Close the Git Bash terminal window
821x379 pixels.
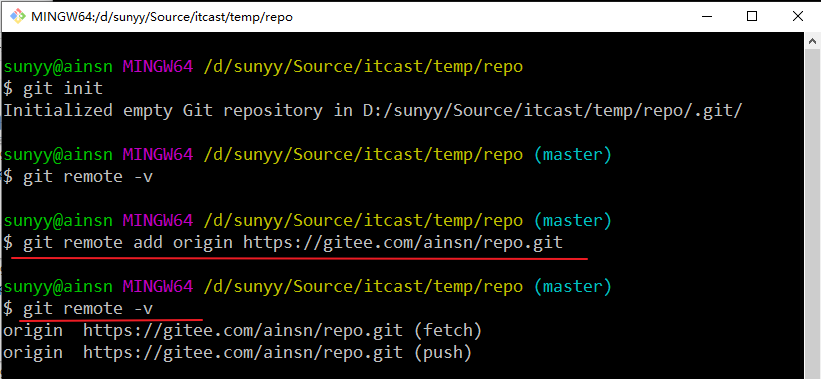798,16
